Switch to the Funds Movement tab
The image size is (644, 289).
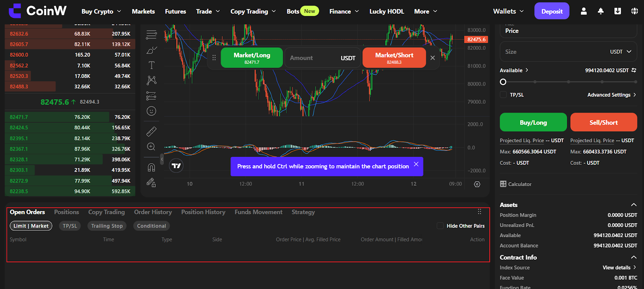click(x=258, y=212)
